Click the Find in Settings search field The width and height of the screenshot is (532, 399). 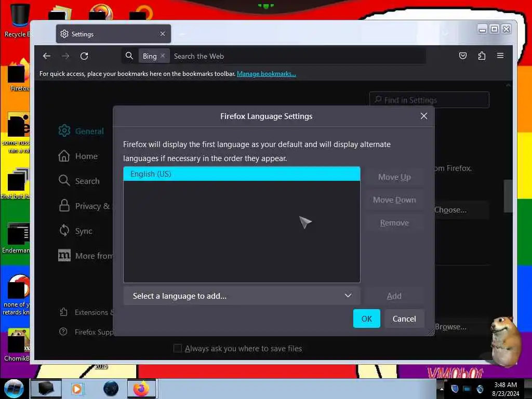429,100
